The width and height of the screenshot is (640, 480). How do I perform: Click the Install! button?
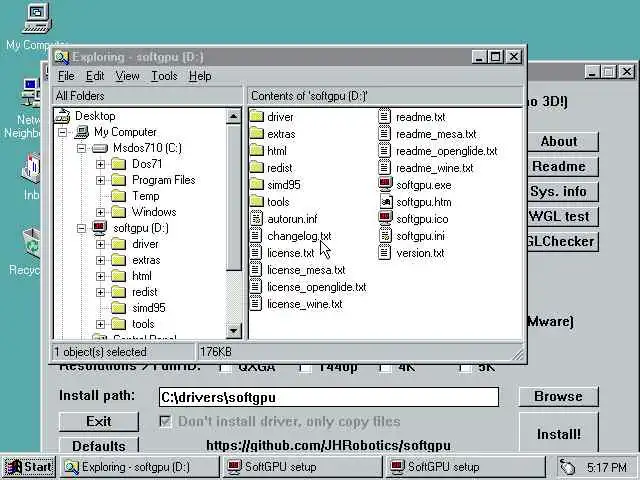(558, 434)
